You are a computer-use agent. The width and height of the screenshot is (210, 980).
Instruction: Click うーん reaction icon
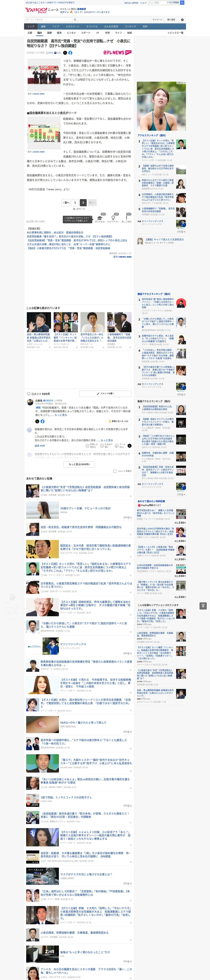click(x=116, y=445)
